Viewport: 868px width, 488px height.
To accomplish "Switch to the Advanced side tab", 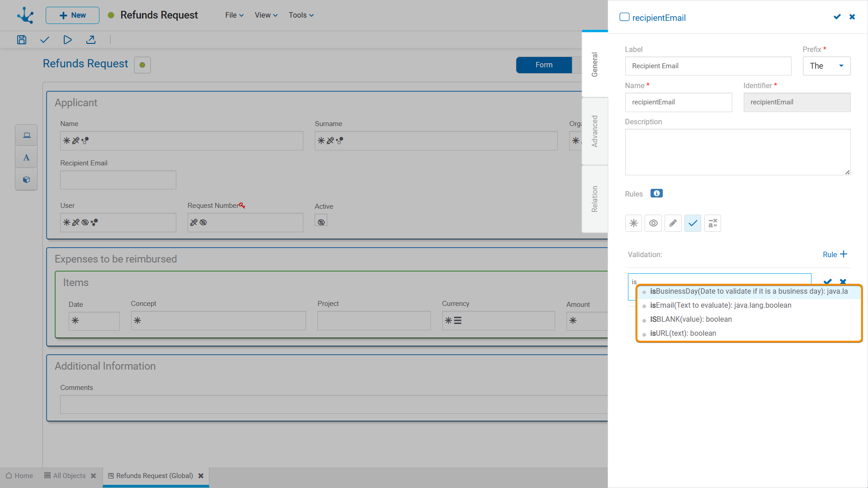I will point(595,131).
